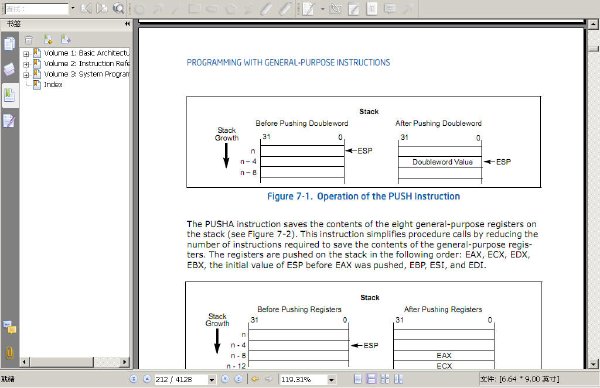
Task: Click the search magnifier icon in toolbar
Action: click(x=119, y=8)
